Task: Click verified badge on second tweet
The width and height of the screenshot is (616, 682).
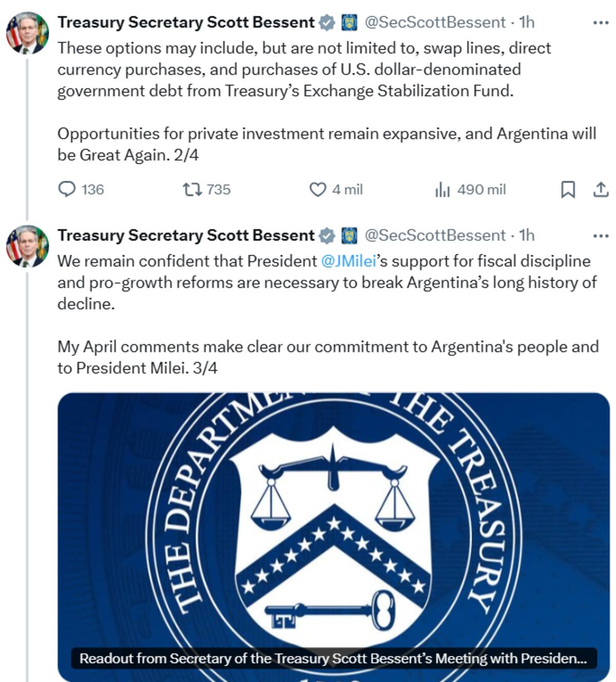Action: 326,236
